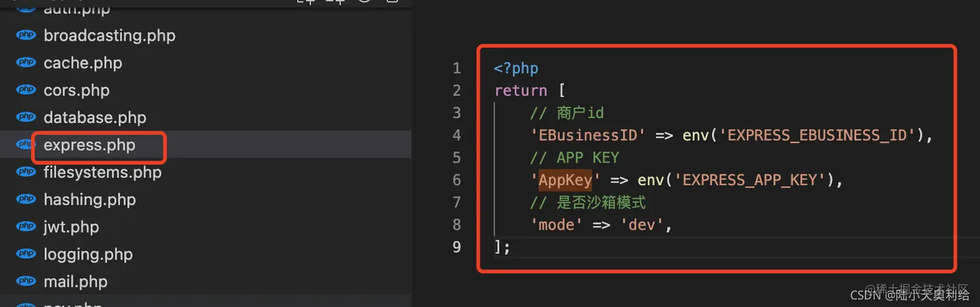
Task: Click the 'dev' string value
Action: (642, 225)
